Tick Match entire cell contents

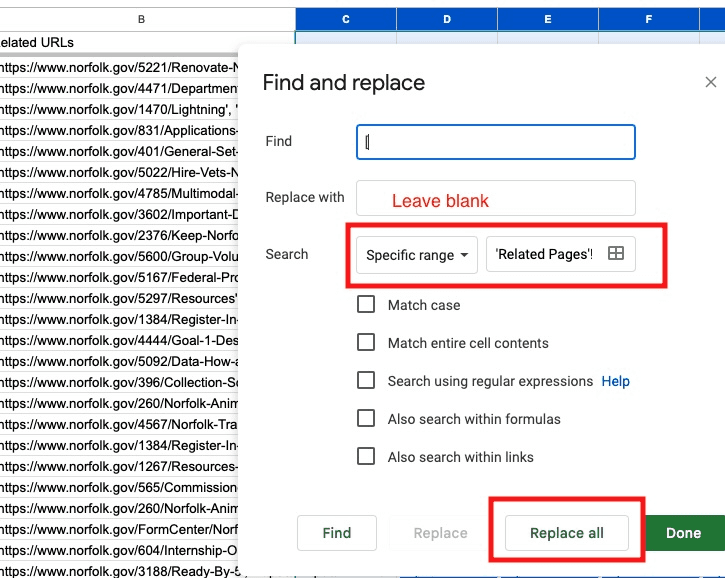pyautogui.click(x=366, y=343)
